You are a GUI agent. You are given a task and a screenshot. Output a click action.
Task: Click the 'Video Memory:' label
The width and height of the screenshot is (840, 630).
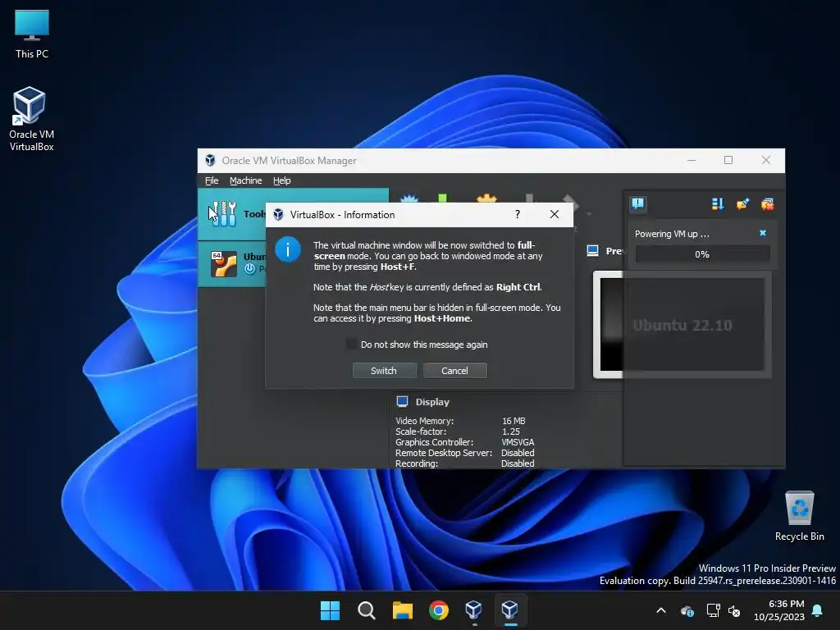tap(424, 421)
